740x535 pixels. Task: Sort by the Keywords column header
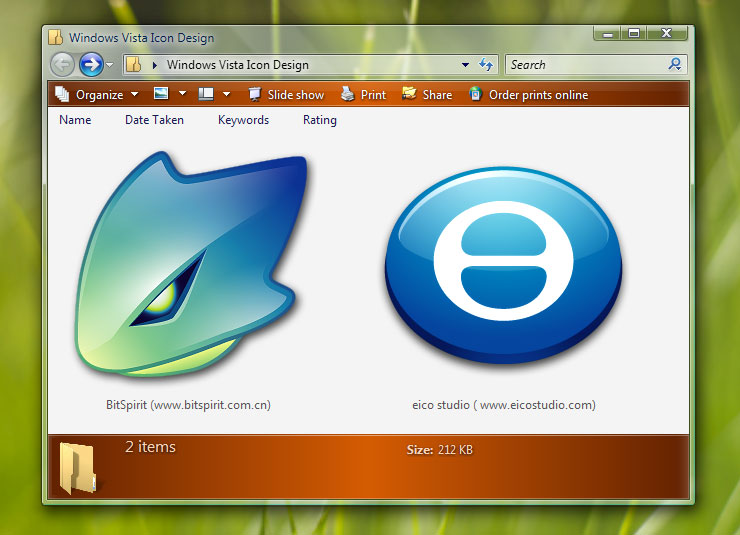(x=244, y=120)
